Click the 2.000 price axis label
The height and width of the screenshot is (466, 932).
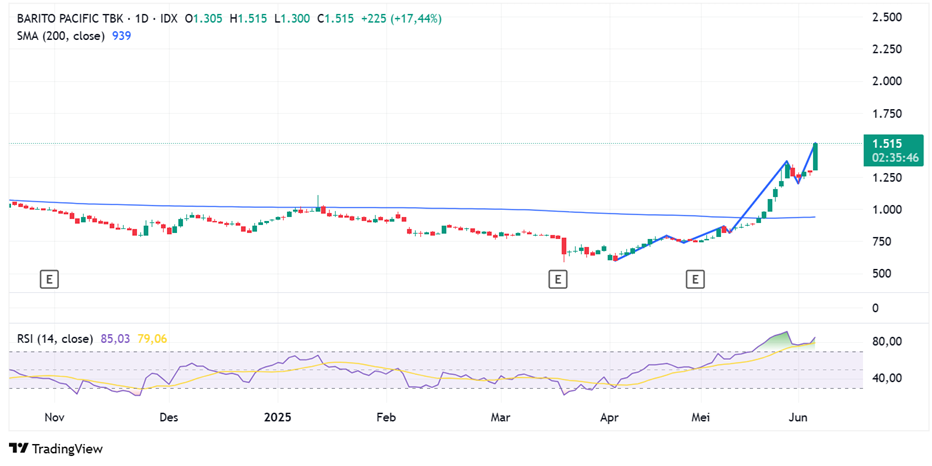[887, 81]
